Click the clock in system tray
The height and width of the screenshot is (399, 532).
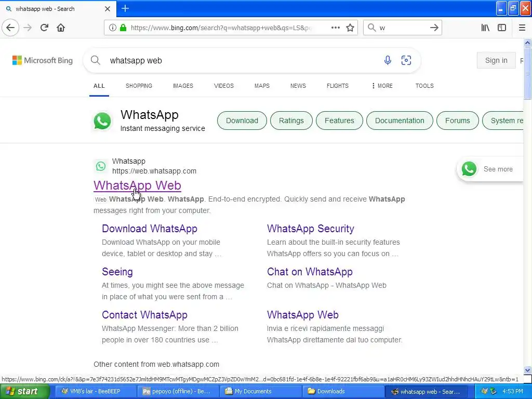coord(513,391)
